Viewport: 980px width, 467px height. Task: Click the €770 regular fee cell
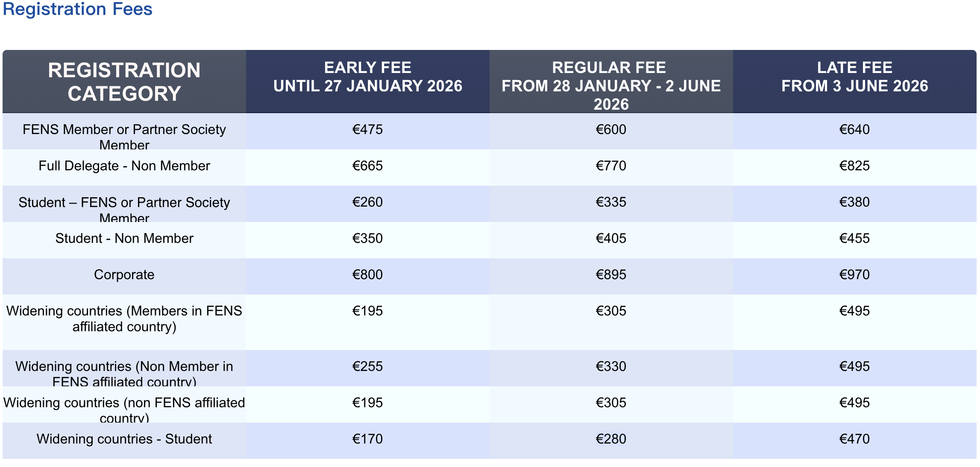[611, 166]
